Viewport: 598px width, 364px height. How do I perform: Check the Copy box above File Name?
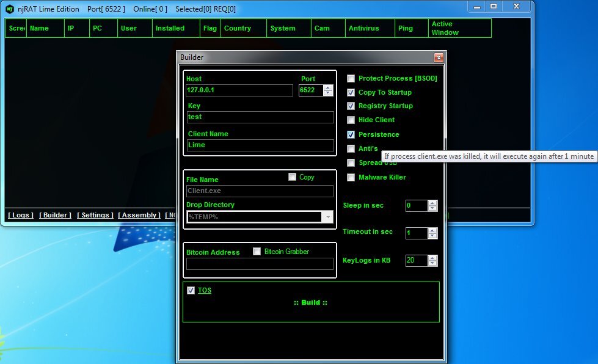[292, 177]
